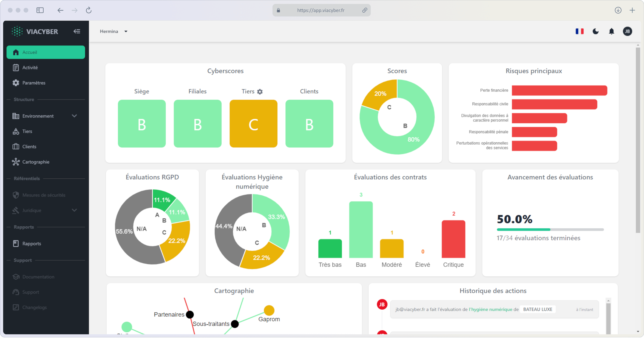Open the Hermina organization dropdown

point(114,31)
